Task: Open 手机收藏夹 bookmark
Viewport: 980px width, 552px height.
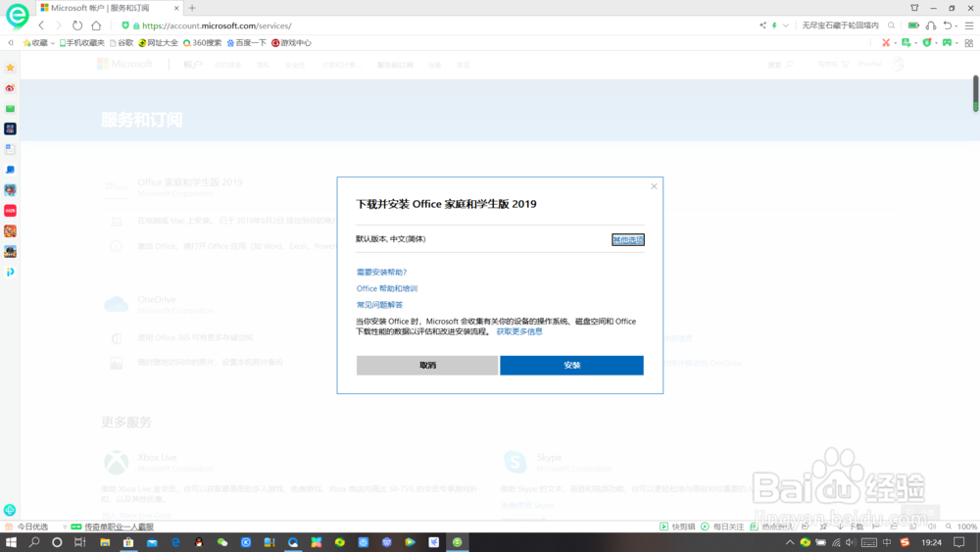Action: 82,42
